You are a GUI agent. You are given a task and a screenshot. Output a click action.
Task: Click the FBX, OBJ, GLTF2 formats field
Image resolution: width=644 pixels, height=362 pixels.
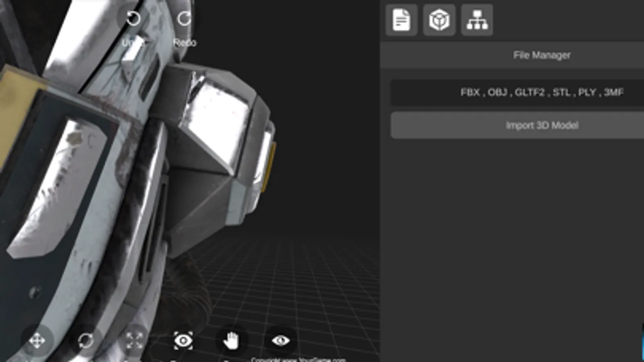(x=517, y=93)
